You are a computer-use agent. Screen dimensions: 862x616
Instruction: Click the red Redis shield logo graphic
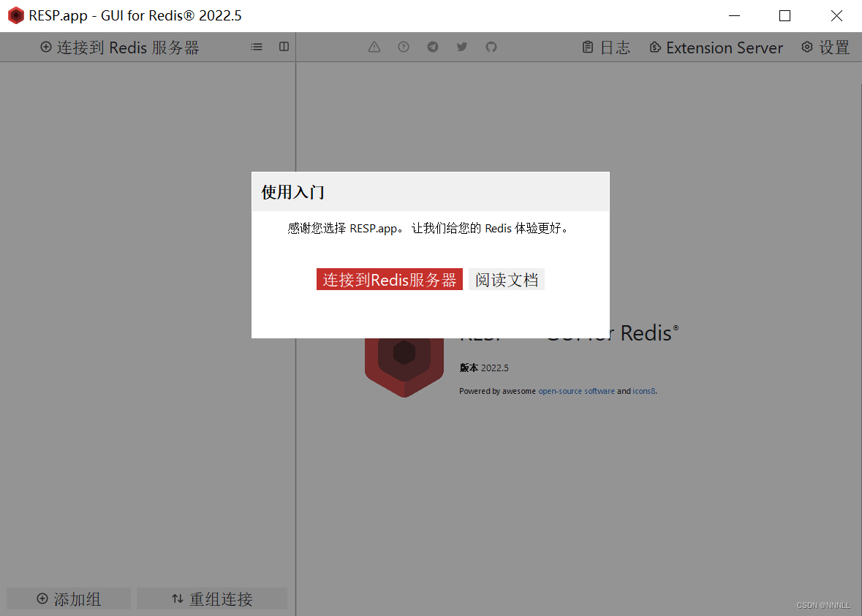[x=404, y=363]
